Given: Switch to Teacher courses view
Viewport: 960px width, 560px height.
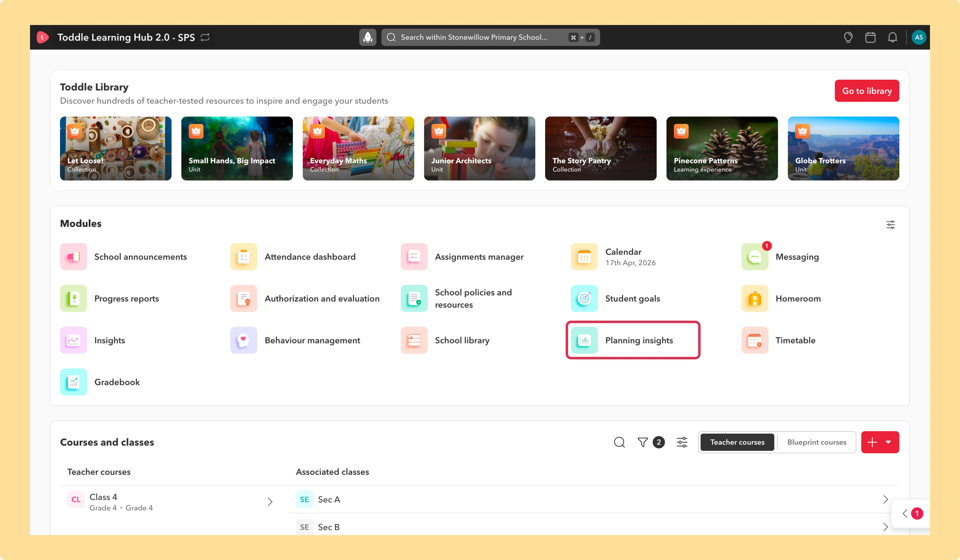Looking at the screenshot, I should click(x=737, y=442).
